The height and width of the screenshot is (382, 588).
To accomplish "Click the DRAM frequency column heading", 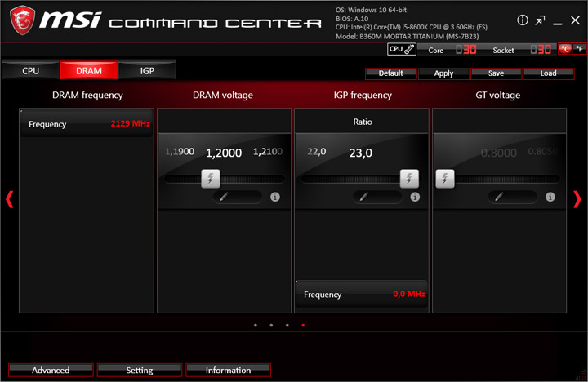I will point(87,95).
